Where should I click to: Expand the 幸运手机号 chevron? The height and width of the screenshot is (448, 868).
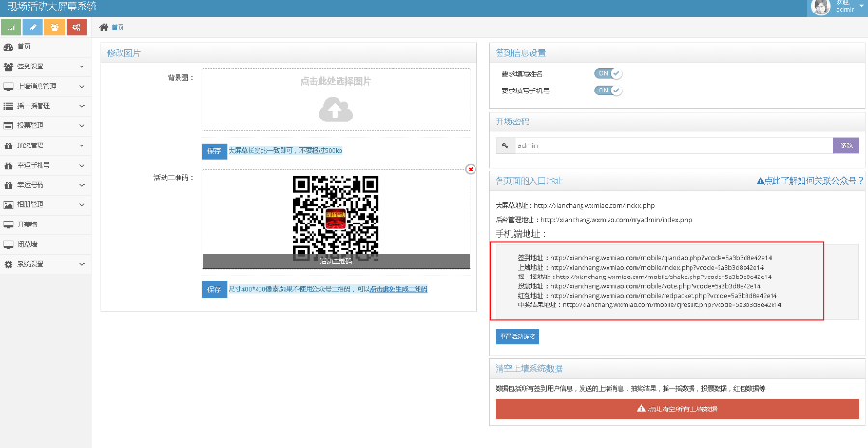click(82, 166)
